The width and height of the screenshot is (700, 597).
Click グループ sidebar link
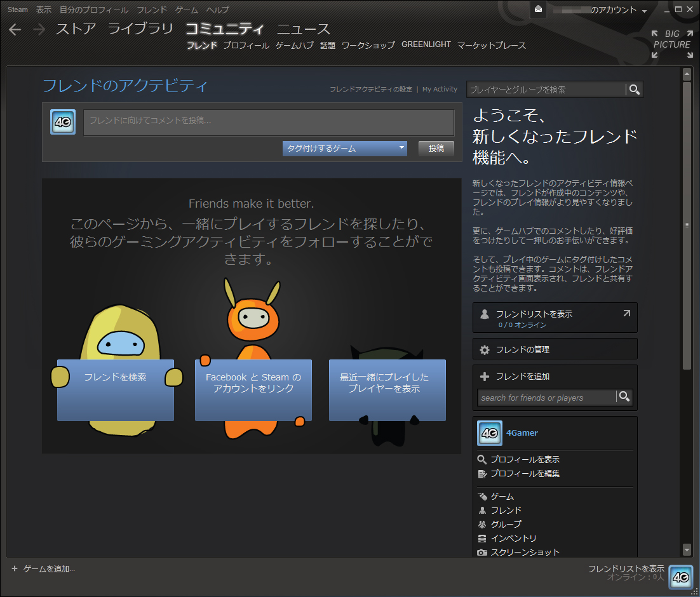click(506, 524)
